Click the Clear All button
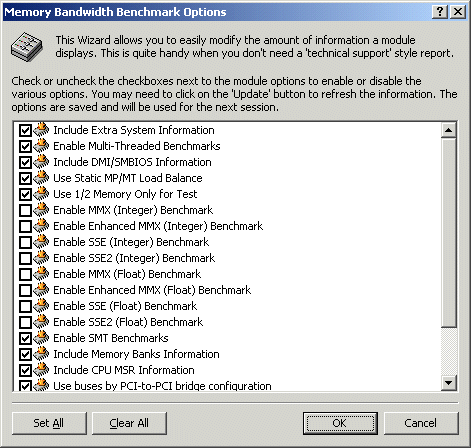This screenshot has height=448, width=471. pyautogui.click(x=129, y=423)
